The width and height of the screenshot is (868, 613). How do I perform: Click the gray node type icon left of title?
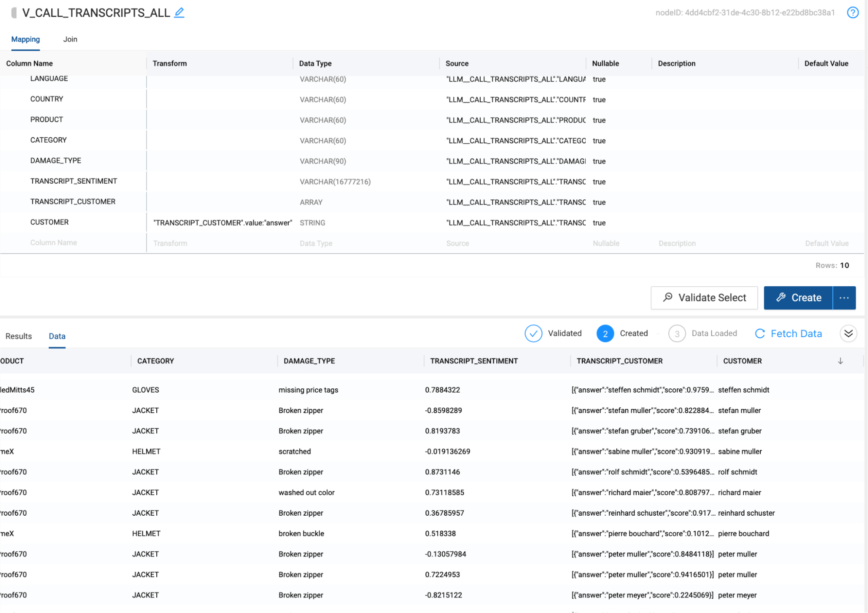pyautogui.click(x=14, y=13)
